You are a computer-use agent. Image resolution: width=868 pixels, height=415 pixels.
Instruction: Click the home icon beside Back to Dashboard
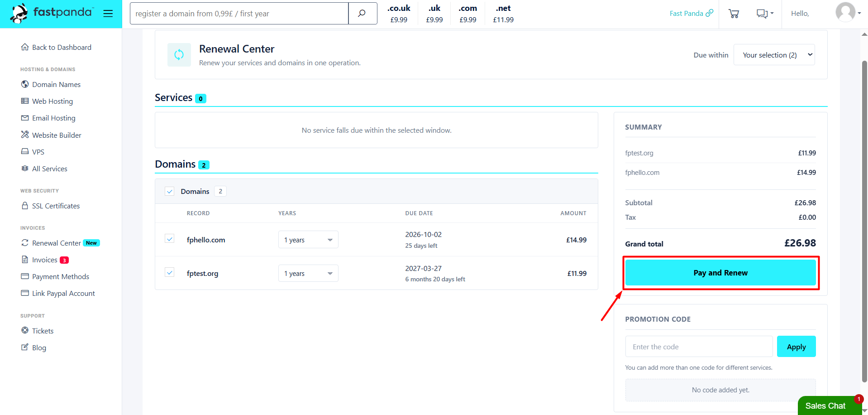coord(25,47)
